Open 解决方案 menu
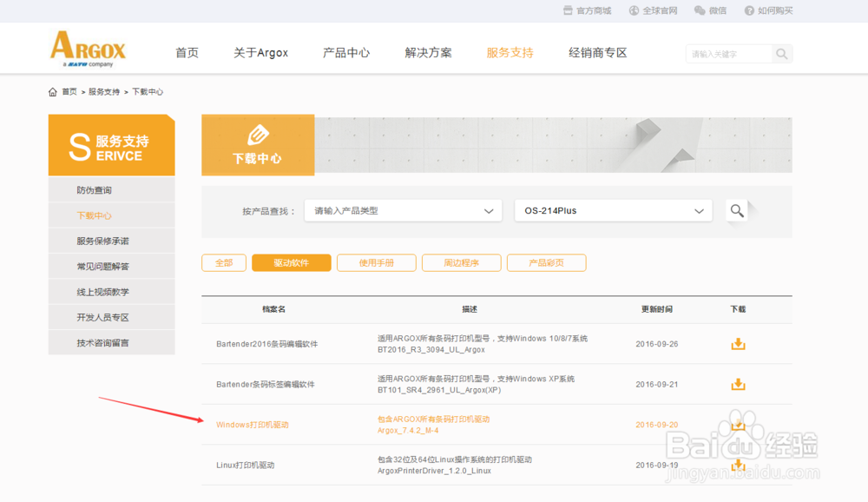The width and height of the screenshot is (868, 502). (429, 53)
